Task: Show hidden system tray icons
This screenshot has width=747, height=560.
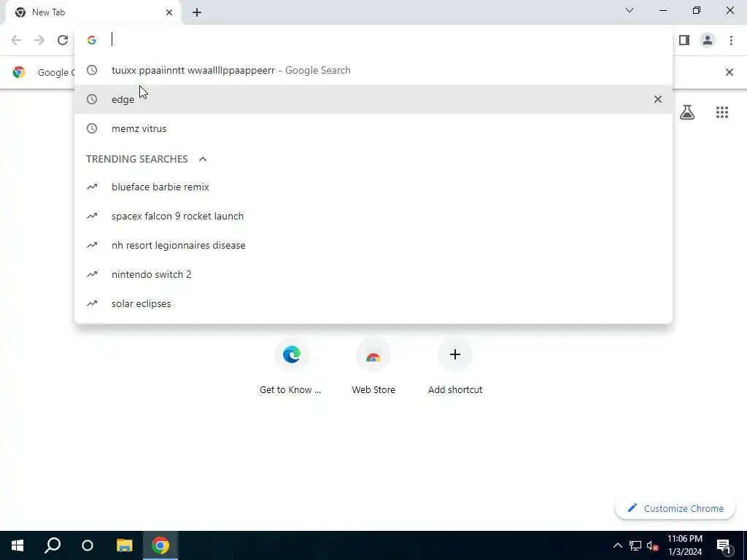Action: [617, 545]
